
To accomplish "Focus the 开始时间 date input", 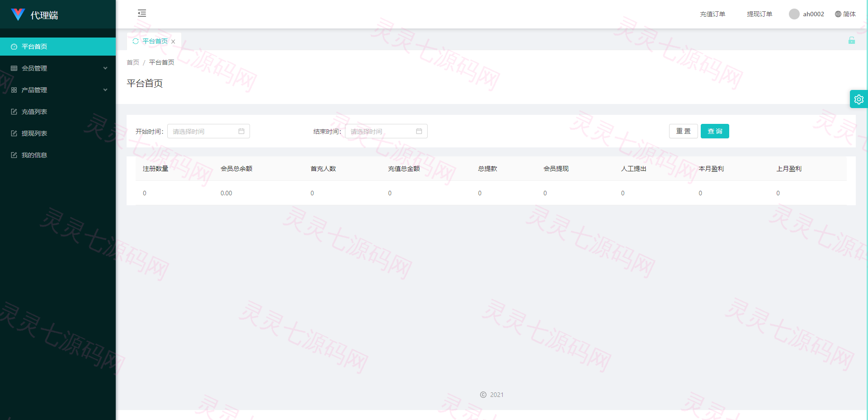I will tap(208, 131).
